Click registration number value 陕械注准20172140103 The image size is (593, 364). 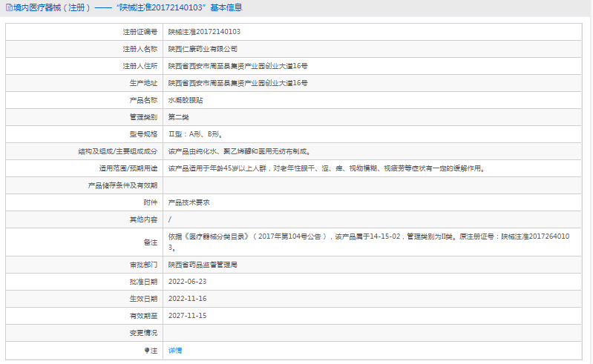pyautogui.click(x=203, y=32)
